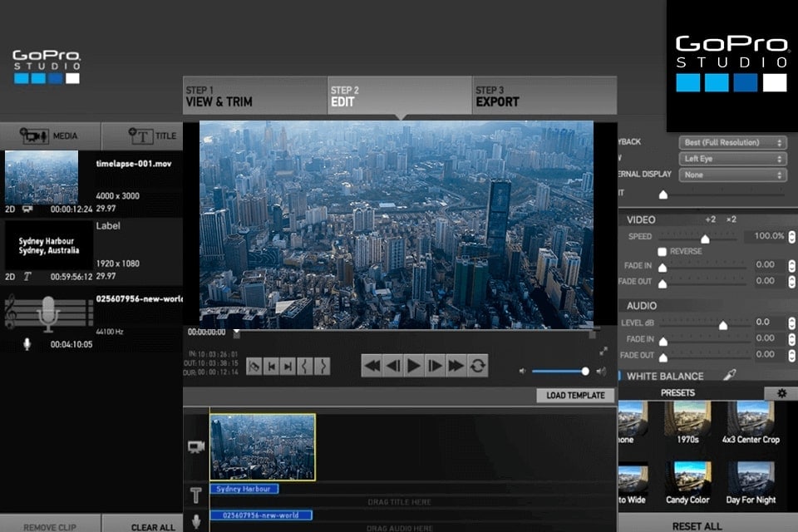Screen dimensions: 798x532
Task: Click the white balance eyedropper icon
Action: (730, 375)
